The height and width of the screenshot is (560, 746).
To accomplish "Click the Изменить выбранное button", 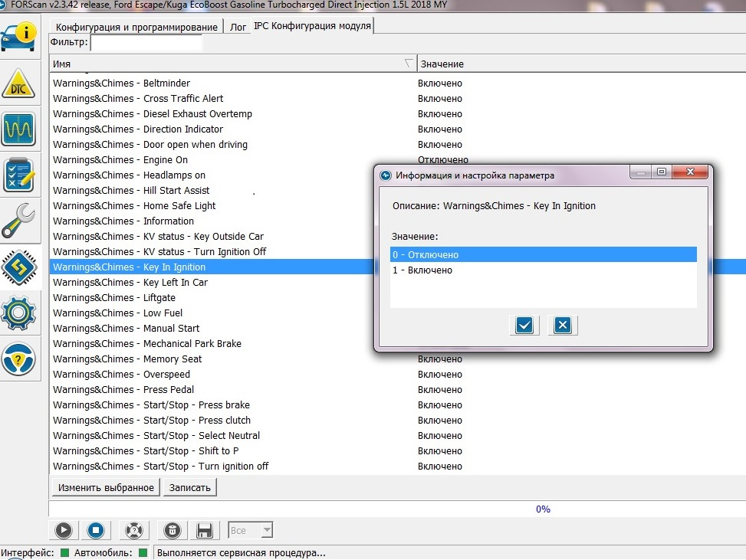I will (x=106, y=487).
